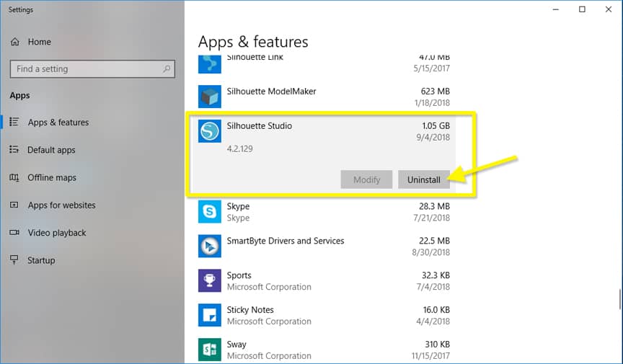Click the Apps & features page heading
This screenshot has height=364, width=623.
253,42
